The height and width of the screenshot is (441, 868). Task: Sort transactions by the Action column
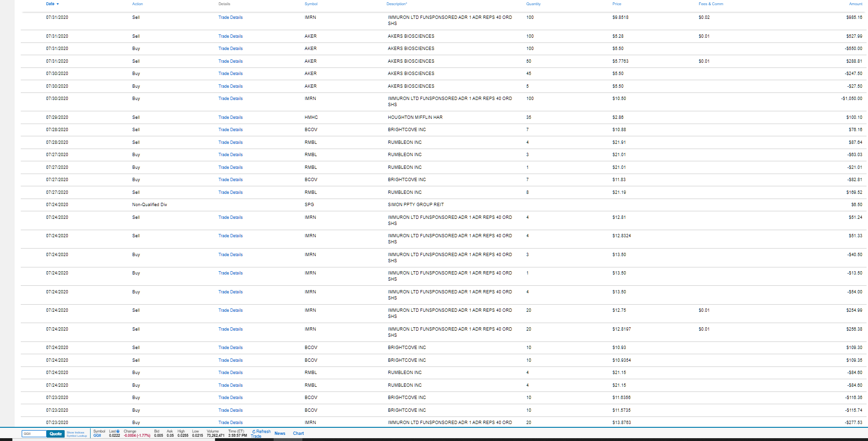tap(137, 4)
